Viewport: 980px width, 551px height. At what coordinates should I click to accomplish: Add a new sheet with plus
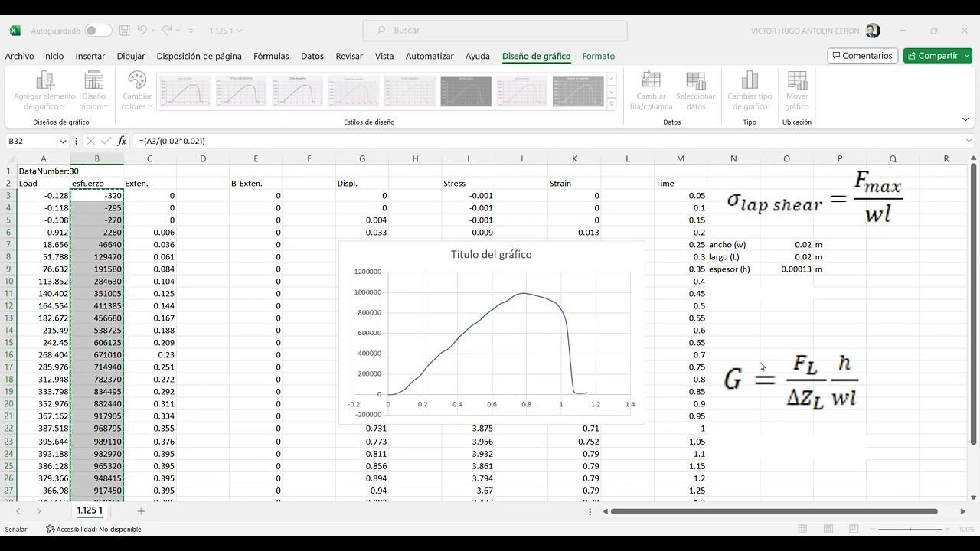point(141,510)
